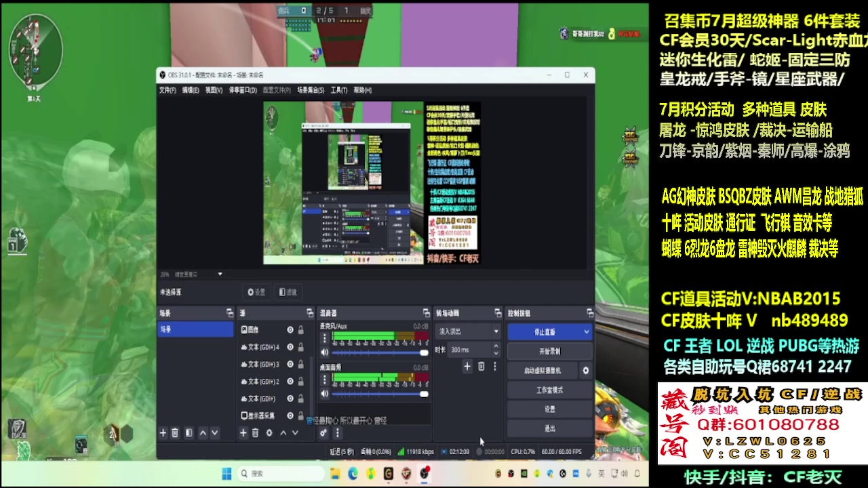Open 桌面音频 channel three-dot options

coord(324,380)
